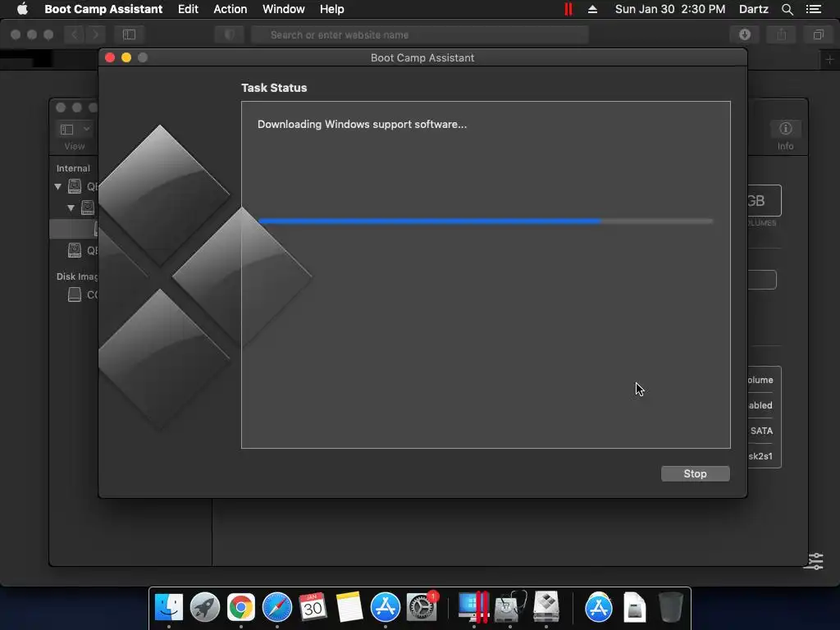Click the blue download progress bar
The width and height of the screenshot is (840, 630).
[486, 221]
